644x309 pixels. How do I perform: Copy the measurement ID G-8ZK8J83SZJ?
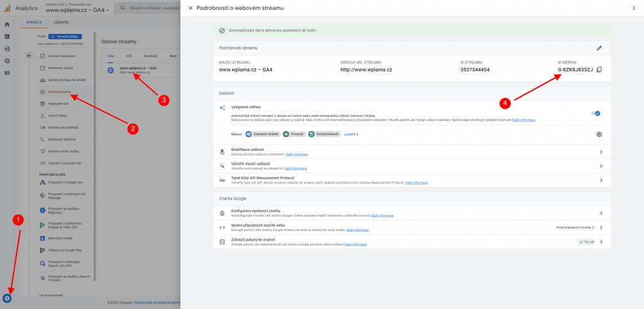[x=599, y=70]
